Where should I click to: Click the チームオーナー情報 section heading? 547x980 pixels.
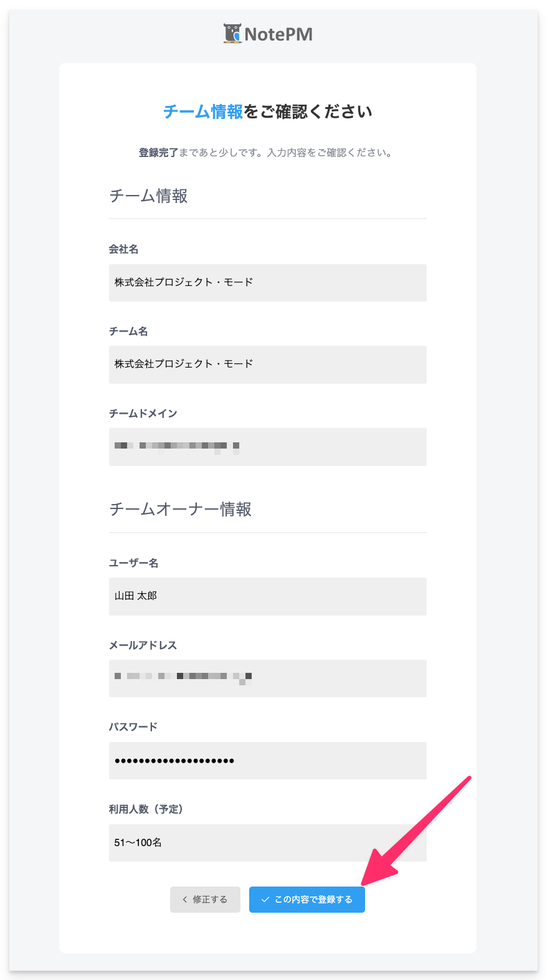[181, 510]
